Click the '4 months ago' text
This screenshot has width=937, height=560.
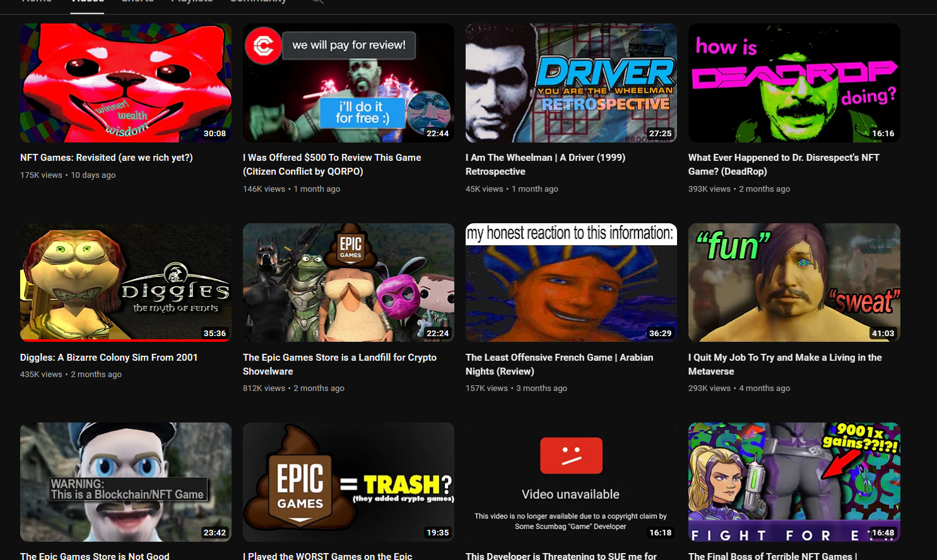pos(764,388)
